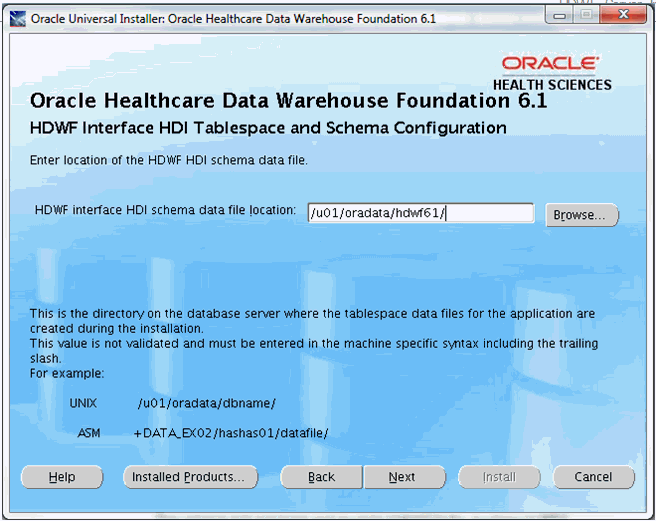656x521 pixels.
Task: Click the 'ASM' example label
Action: point(89,433)
